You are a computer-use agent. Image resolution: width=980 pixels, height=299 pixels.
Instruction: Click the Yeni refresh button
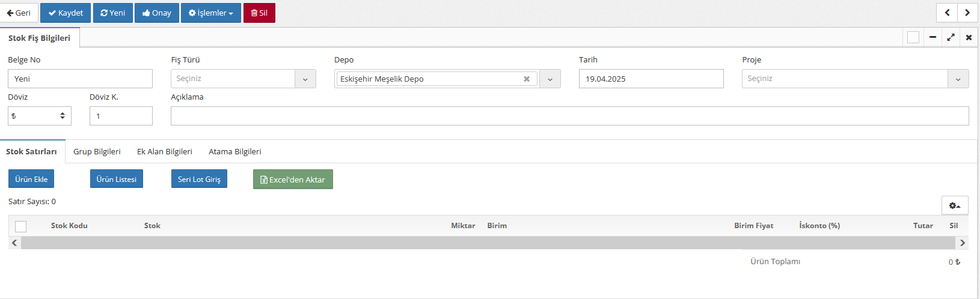point(113,13)
